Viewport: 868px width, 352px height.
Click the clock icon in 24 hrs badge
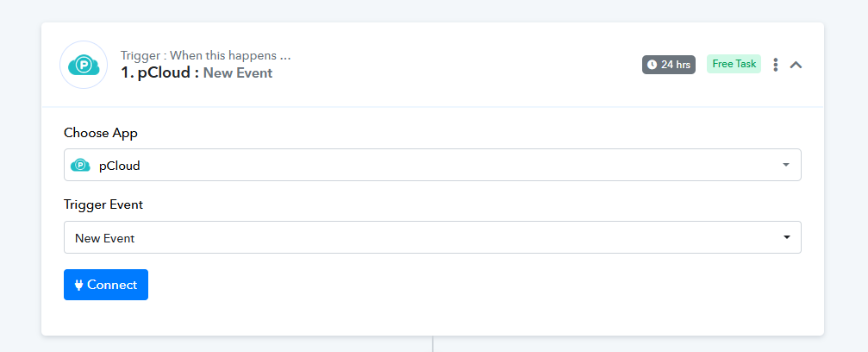(x=652, y=65)
